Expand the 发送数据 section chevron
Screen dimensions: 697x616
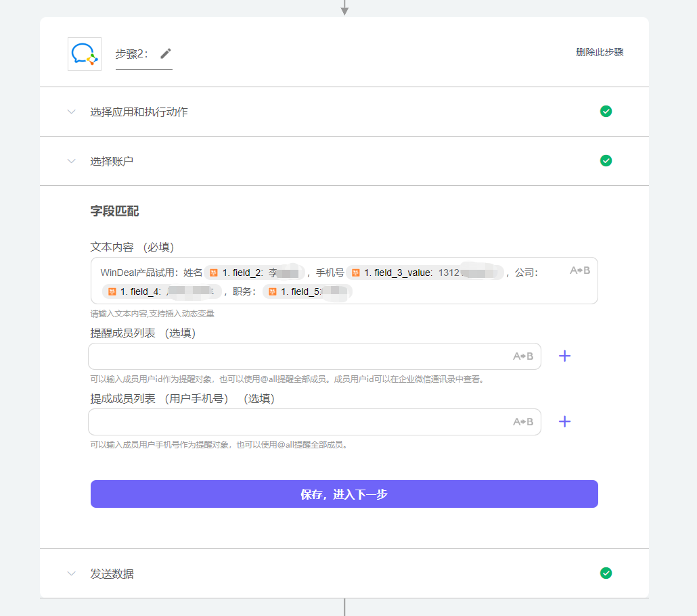(x=71, y=573)
